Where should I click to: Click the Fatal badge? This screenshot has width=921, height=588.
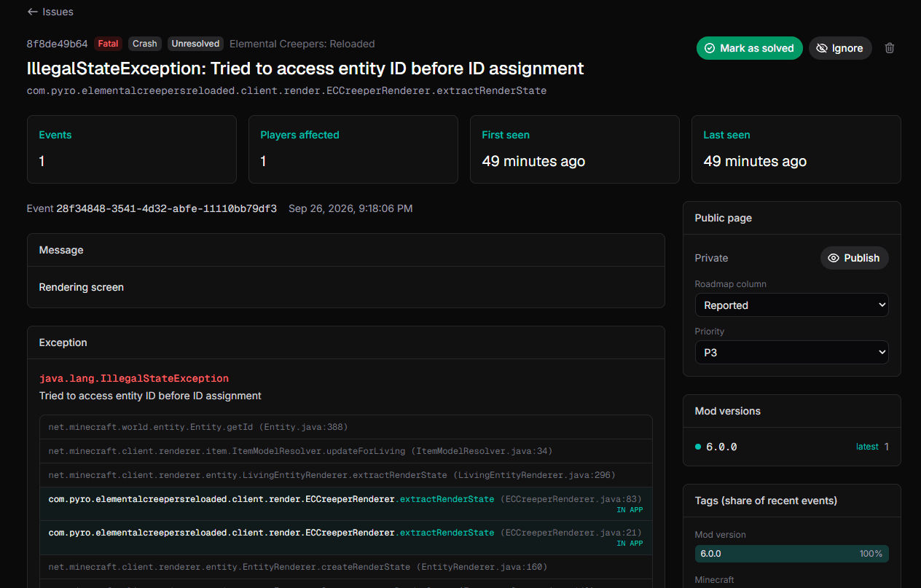tap(108, 44)
